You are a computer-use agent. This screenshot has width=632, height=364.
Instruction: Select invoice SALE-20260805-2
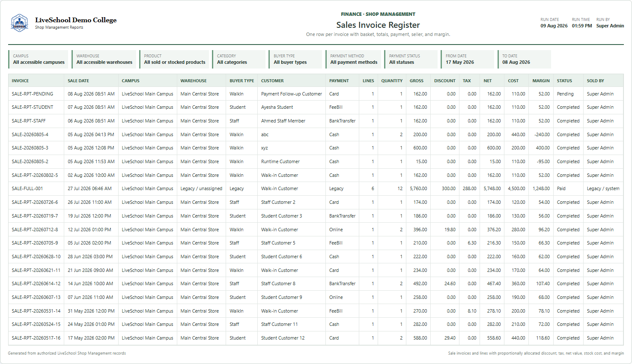[x=30, y=161]
